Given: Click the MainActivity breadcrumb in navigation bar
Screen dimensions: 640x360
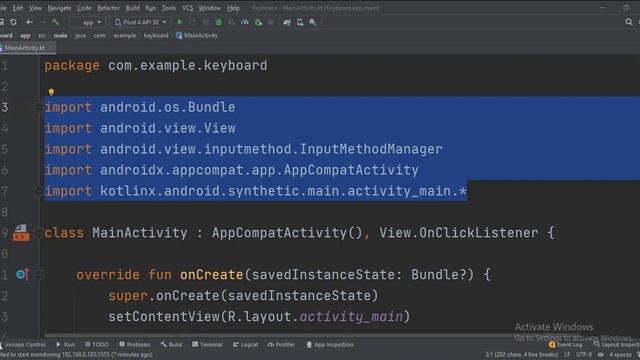Looking at the screenshot, I should [x=197, y=36].
